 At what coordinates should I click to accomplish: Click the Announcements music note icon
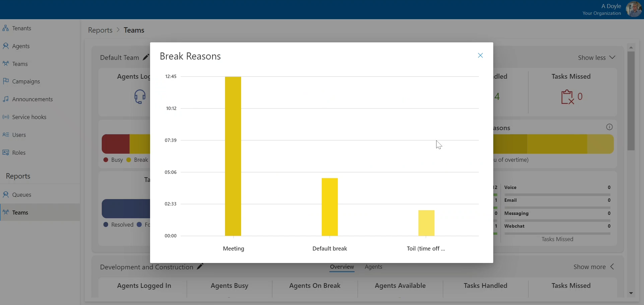pyautogui.click(x=6, y=99)
